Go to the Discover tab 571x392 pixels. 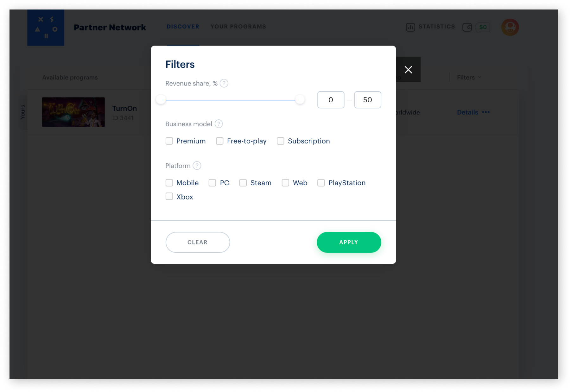[x=183, y=27]
